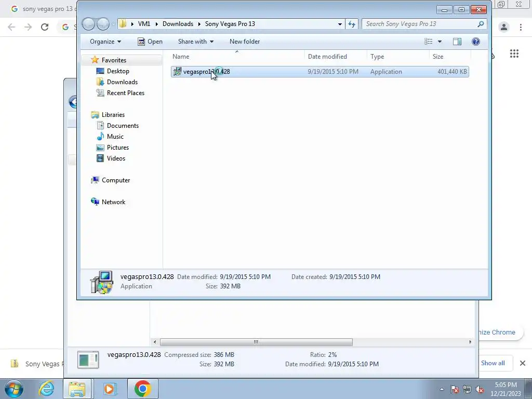Screen dimensions: 532x399
Task: Click the Forward navigation arrow in Explorer
Action: click(x=103, y=24)
